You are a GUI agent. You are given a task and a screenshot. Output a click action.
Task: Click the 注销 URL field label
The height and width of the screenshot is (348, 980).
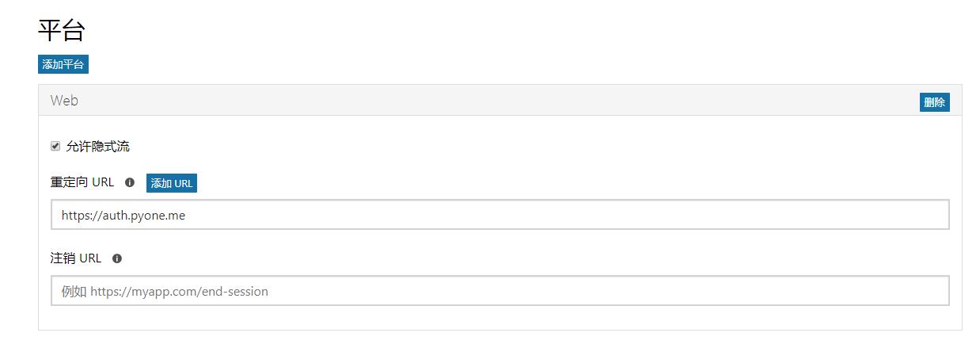(x=76, y=258)
